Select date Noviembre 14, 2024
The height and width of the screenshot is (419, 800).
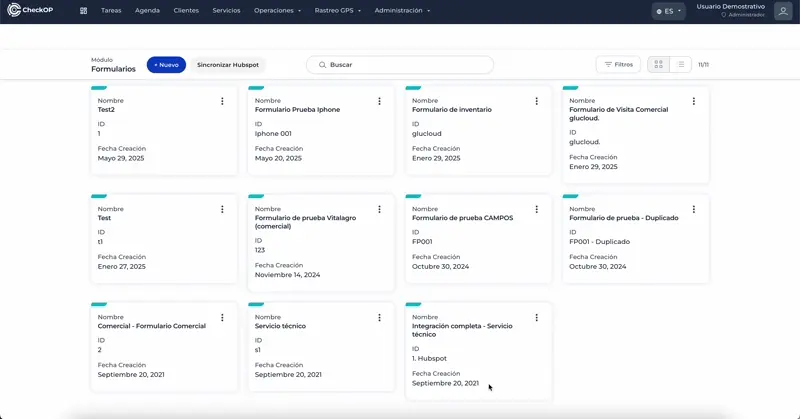(287, 275)
